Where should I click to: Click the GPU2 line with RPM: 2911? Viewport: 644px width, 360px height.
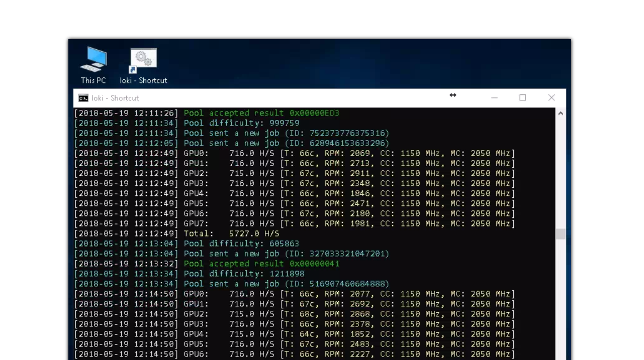point(295,173)
